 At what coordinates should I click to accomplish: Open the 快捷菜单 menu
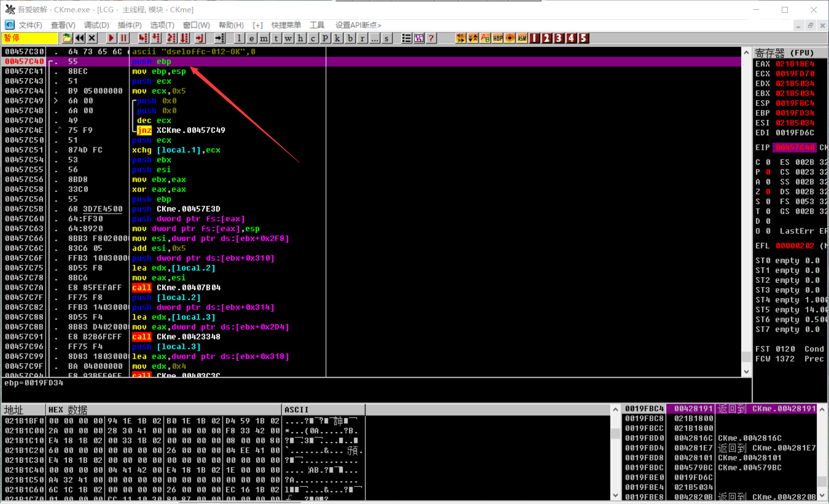pyautogui.click(x=286, y=25)
